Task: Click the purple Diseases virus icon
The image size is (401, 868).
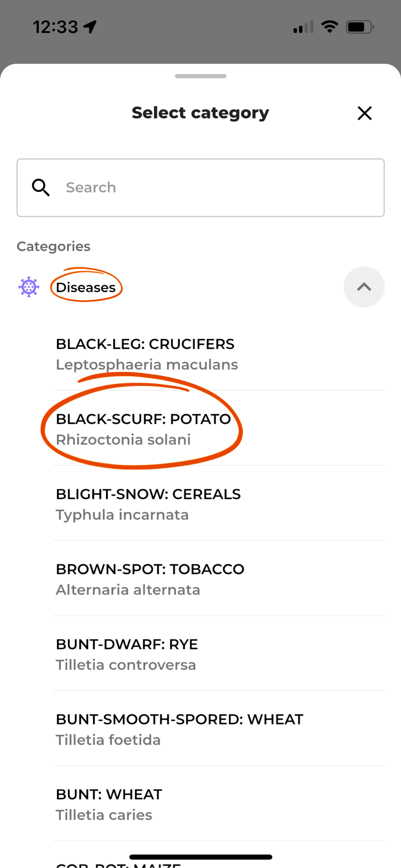Action: (29, 287)
